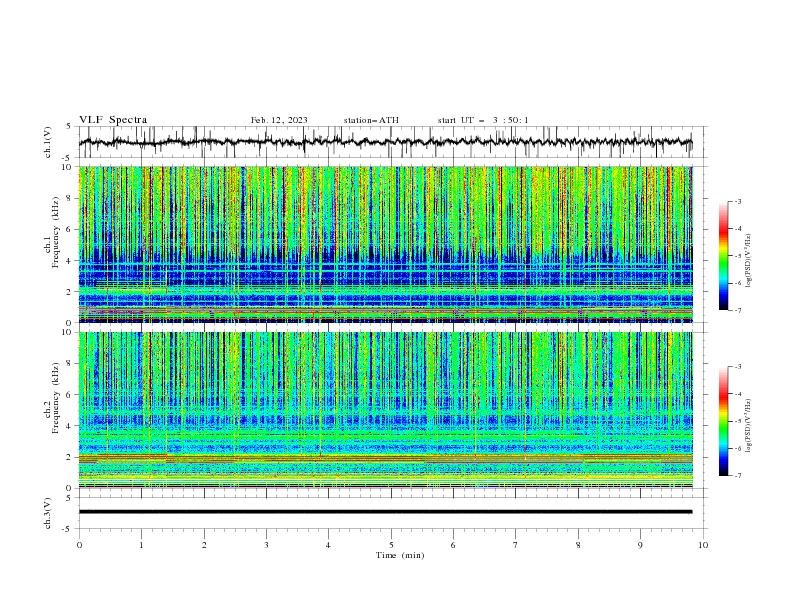Click the 'station=ATH' label
The width and height of the screenshot is (792, 612).
pyautogui.click(x=371, y=120)
